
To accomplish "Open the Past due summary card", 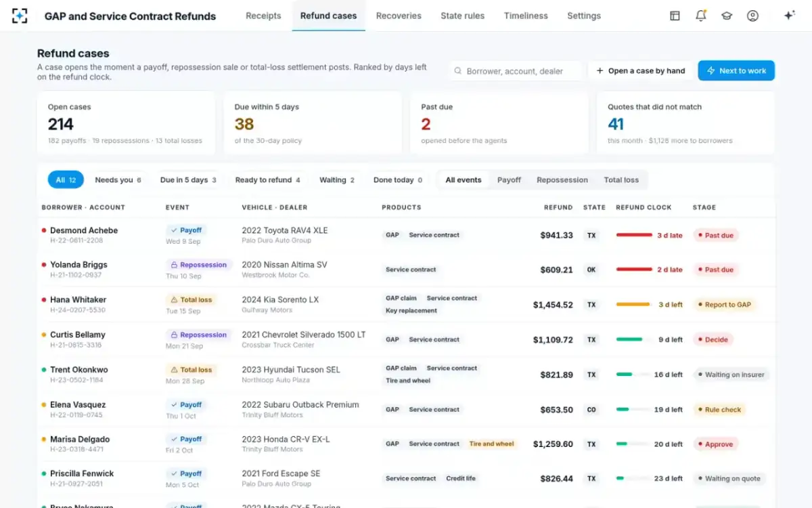I will pos(499,123).
